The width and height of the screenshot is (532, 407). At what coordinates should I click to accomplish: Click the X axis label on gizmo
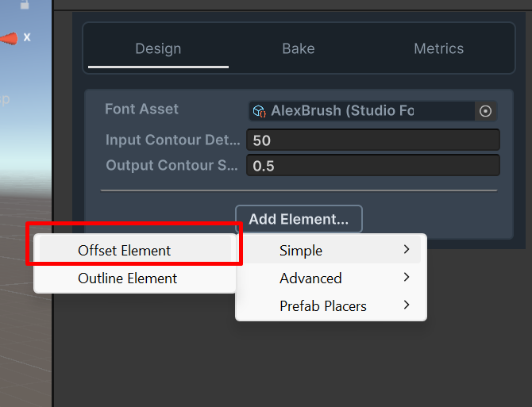point(27,37)
